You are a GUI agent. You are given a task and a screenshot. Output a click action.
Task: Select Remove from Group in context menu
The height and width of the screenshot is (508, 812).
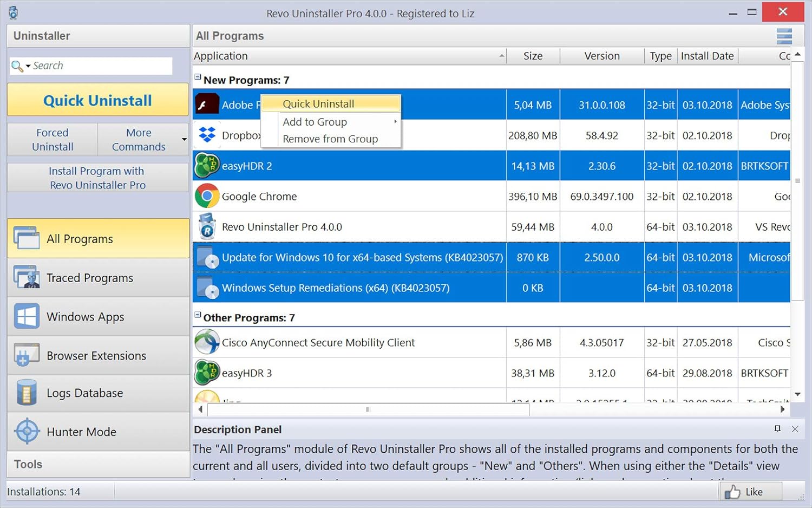tap(331, 139)
